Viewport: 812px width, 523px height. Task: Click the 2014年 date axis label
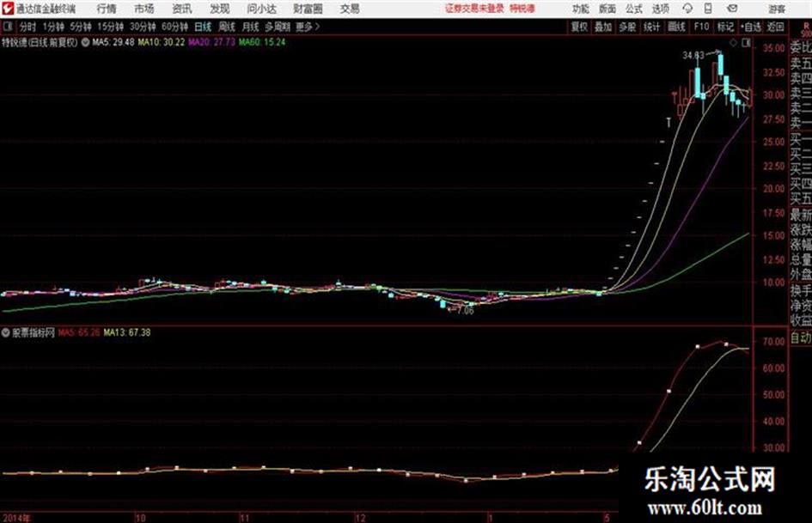pyautogui.click(x=15, y=517)
